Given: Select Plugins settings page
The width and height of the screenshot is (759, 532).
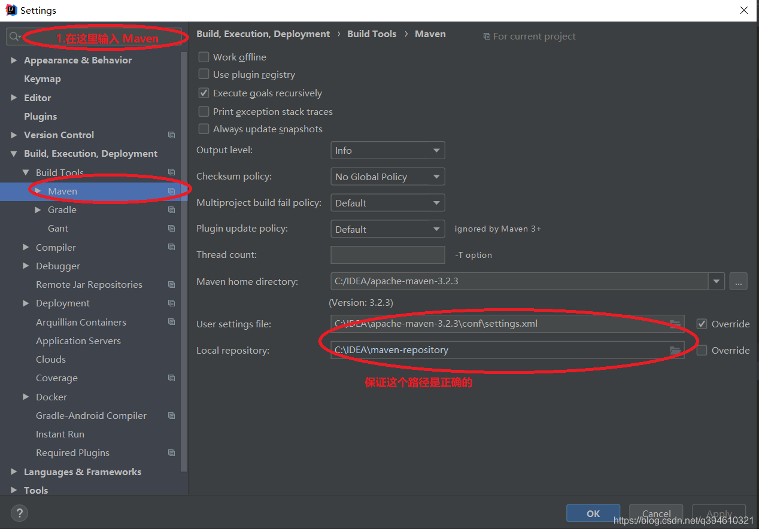Looking at the screenshot, I should pos(40,117).
